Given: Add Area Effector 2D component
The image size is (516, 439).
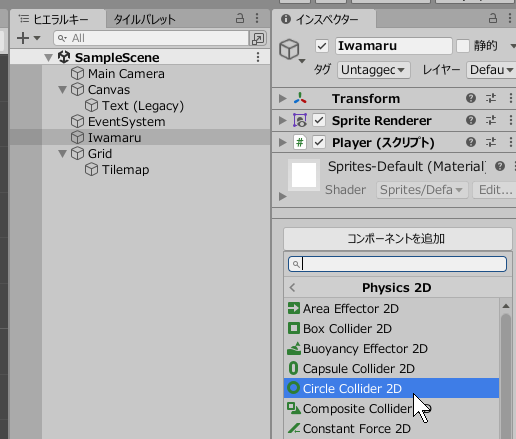Looking at the screenshot, I should click(x=391, y=309).
